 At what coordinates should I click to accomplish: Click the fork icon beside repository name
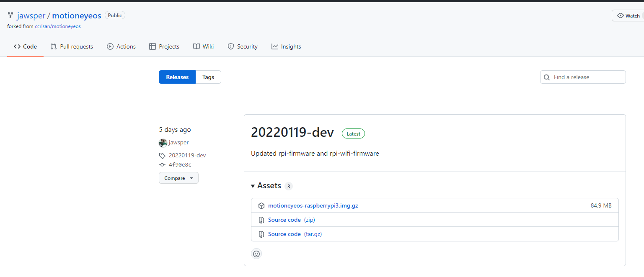click(10, 15)
